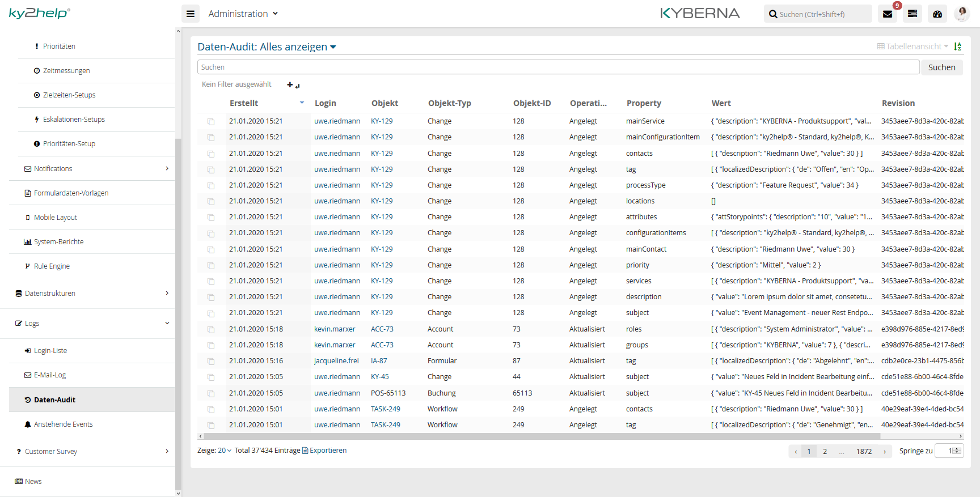
Task: Click the row icon for IA-87 entry
Action: pyautogui.click(x=211, y=362)
